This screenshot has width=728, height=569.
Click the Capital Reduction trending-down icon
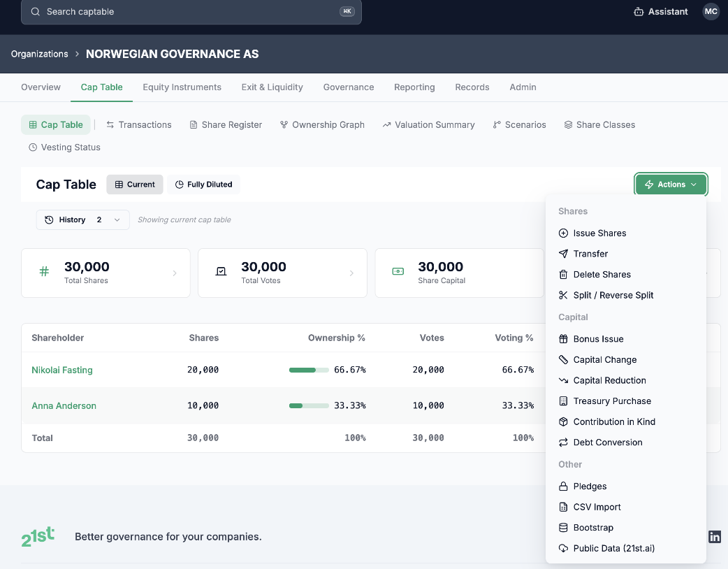[x=563, y=380]
